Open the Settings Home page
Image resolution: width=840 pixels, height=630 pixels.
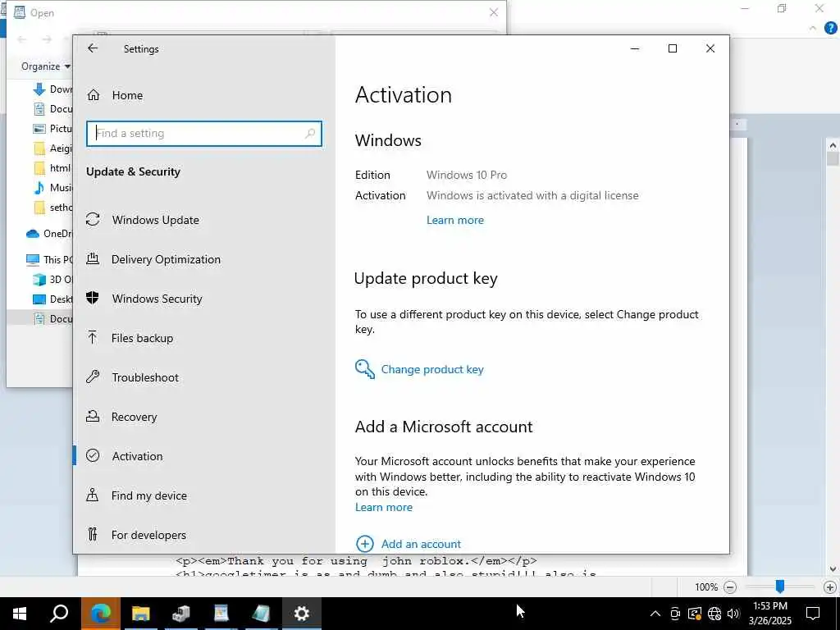[x=127, y=95]
